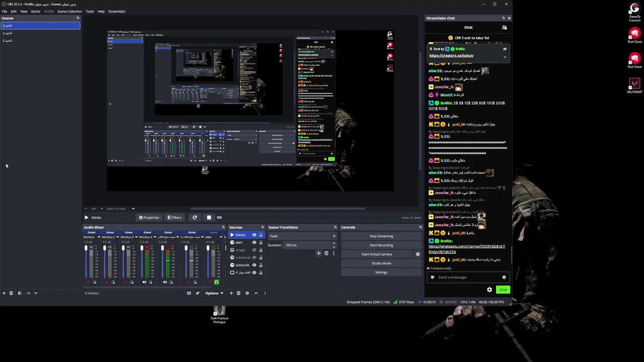
Task: Open Audio Mixer Options dropdown
Action: click(214, 293)
